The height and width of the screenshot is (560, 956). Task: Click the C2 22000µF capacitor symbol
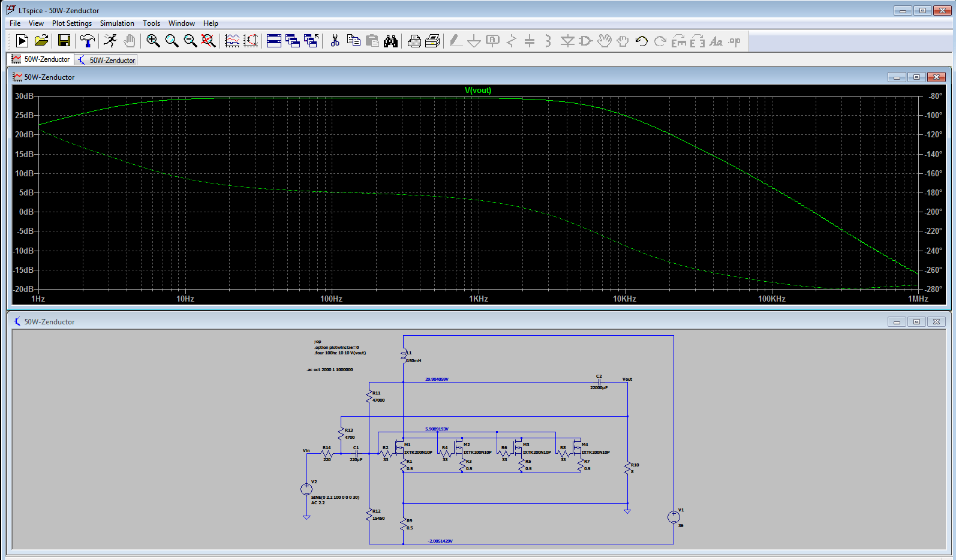pos(599,382)
